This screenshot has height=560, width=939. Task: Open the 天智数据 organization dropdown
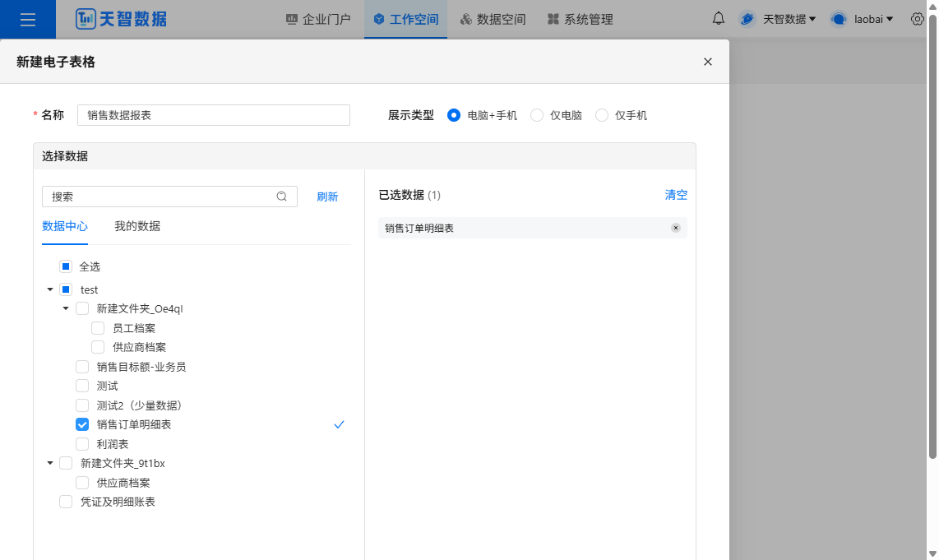pos(789,19)
